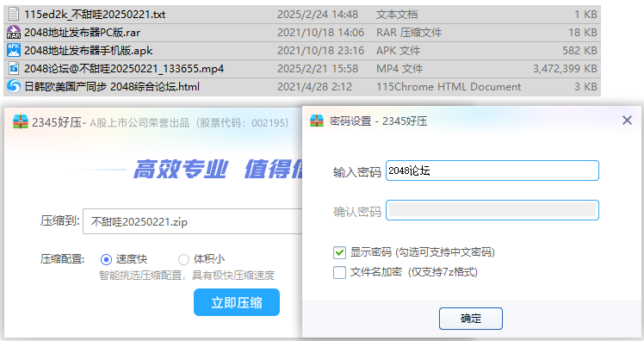
Task: Select the MP4 video file icon
Action: point(14,68)
